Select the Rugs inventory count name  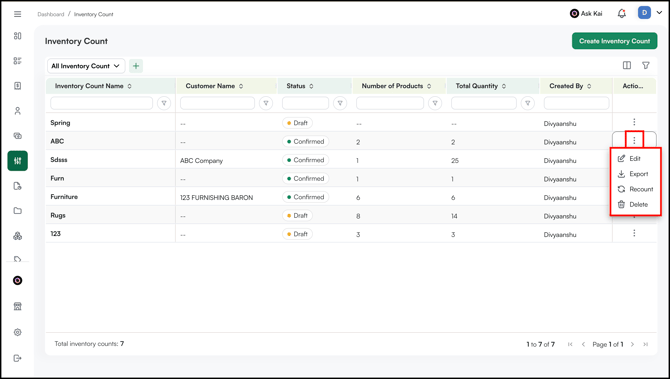pyautogui.click(x=58, y=215)
